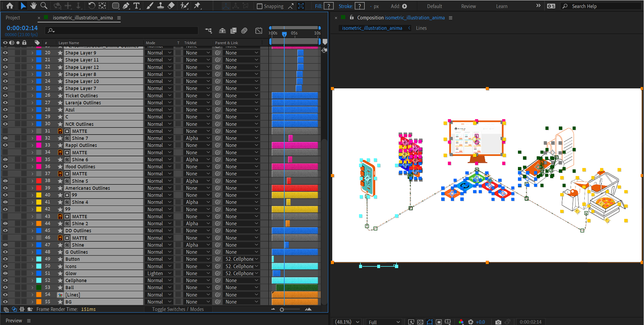
Task: Click the Add shape contents button
Action: click(405, 6)
